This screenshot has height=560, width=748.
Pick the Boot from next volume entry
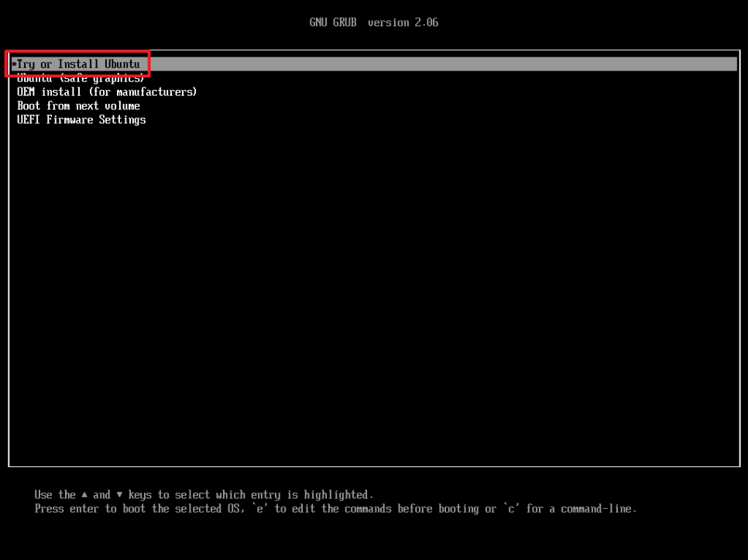(x=79, y=106)
